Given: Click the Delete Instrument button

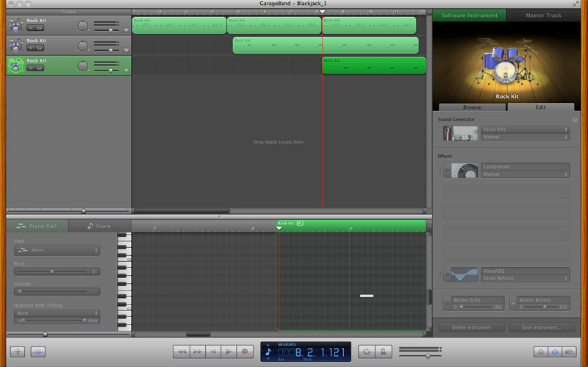Looking at the screenshot, I should click(471, 327).
